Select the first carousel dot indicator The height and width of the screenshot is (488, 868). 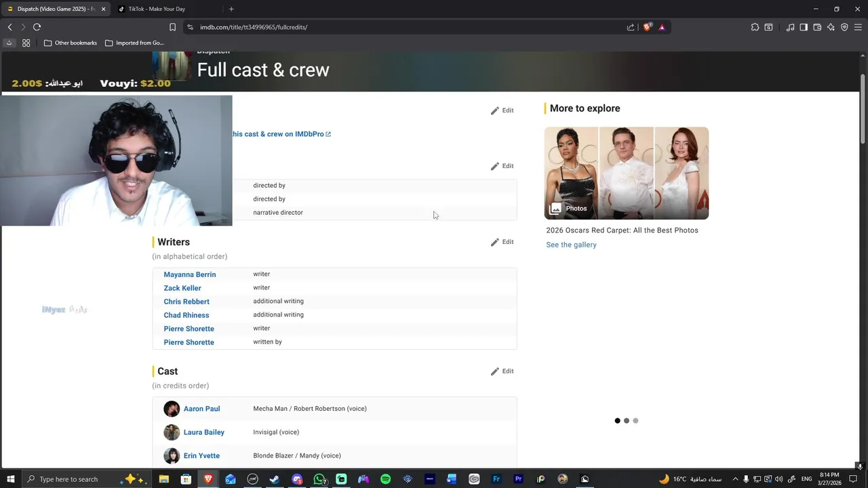(617, 421)
